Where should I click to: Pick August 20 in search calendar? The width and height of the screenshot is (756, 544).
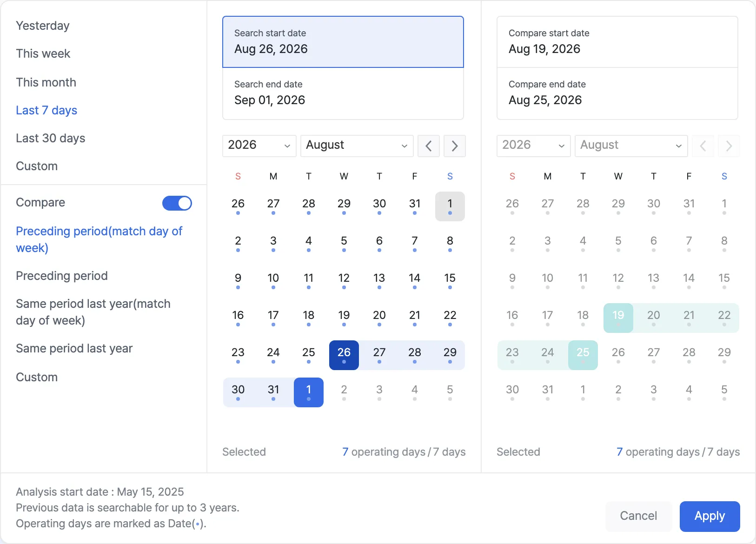point(379,318)
